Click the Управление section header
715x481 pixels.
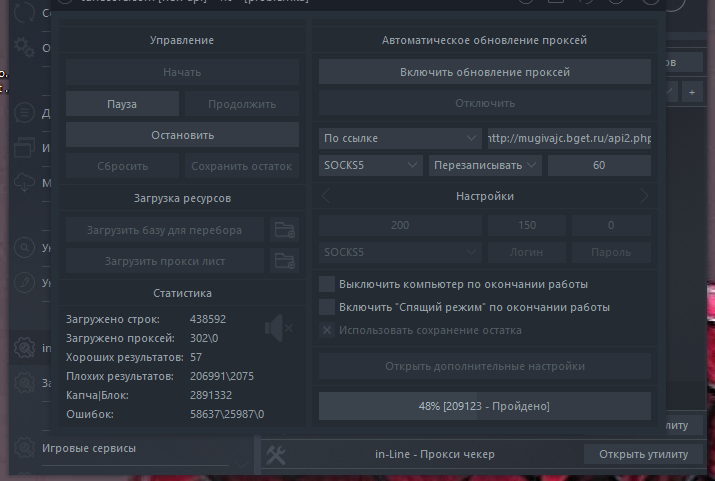pyautogui.click(x=182, y=40)
